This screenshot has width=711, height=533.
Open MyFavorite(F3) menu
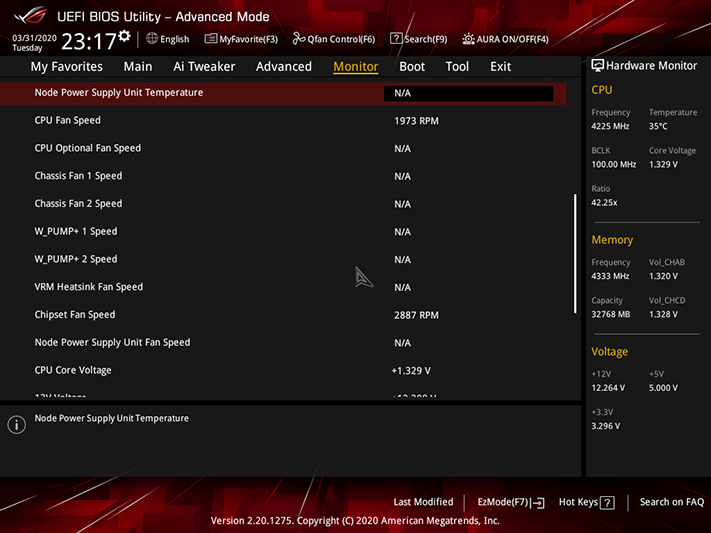coord(241,39)
